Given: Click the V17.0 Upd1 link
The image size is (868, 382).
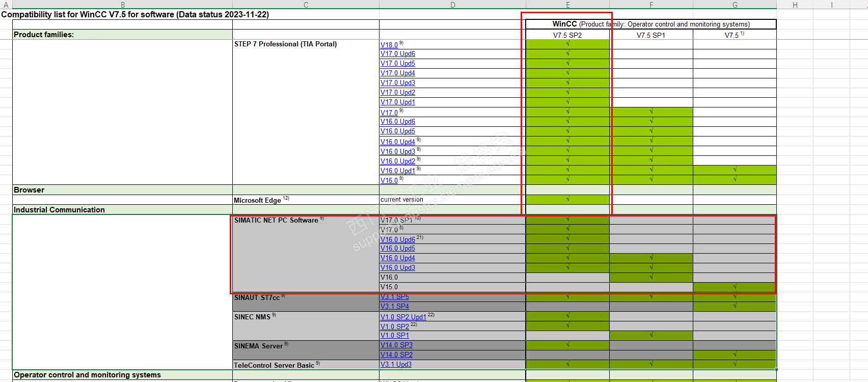Looking at the screenshot, I should 398,102.
